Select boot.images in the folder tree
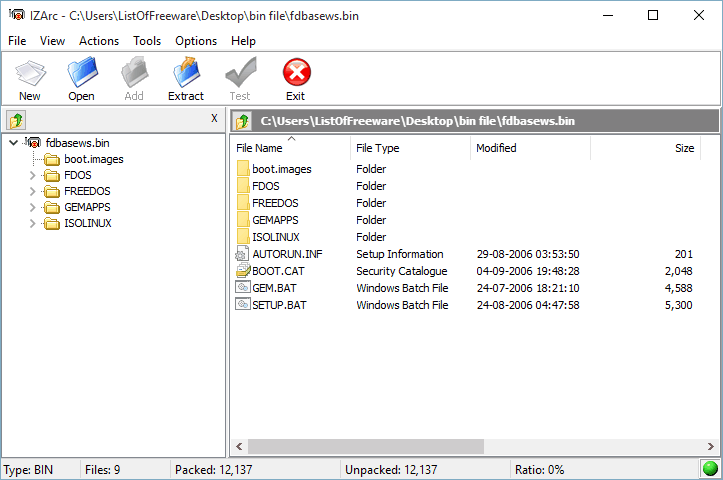Image resolution: width=723 pixels, height=480 pixels. [x=94, y=160]
